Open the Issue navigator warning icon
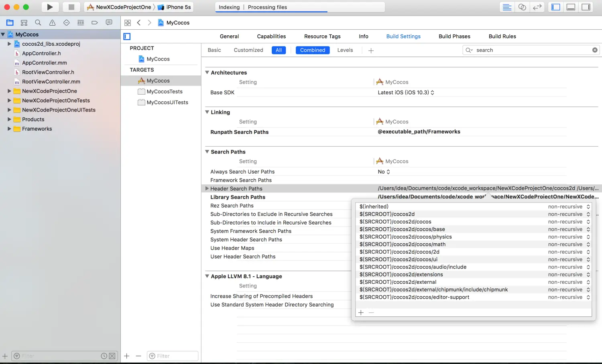Image resolution: width=602 pixels, height=364 pixels. click(52, 23)
